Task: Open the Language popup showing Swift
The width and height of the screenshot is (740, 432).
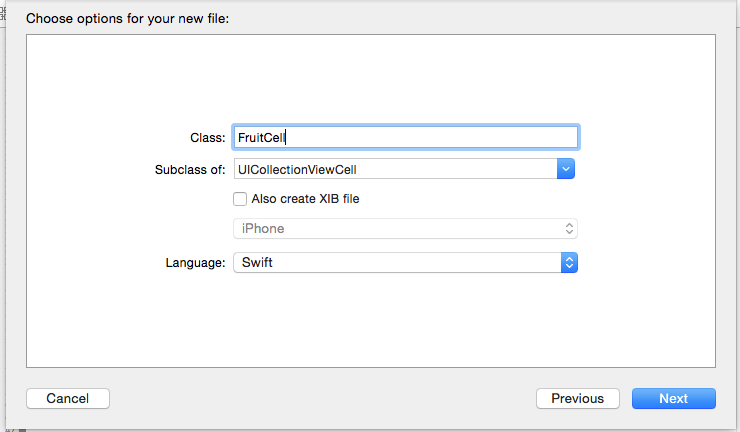Action: click(x=405, y=263)
